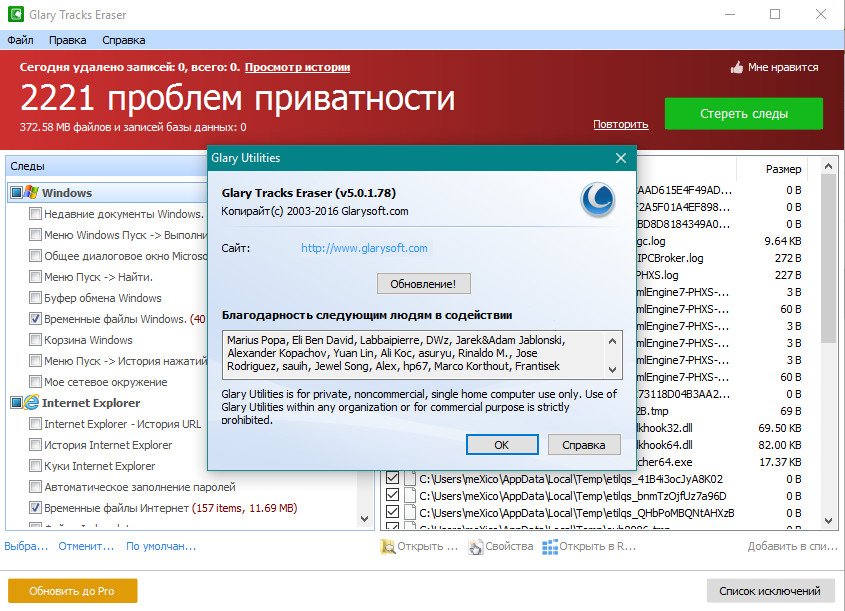Open the 'Файл' menu
Image resolution: width=845 pixels, height=611 pixels.
click(20, 40)
